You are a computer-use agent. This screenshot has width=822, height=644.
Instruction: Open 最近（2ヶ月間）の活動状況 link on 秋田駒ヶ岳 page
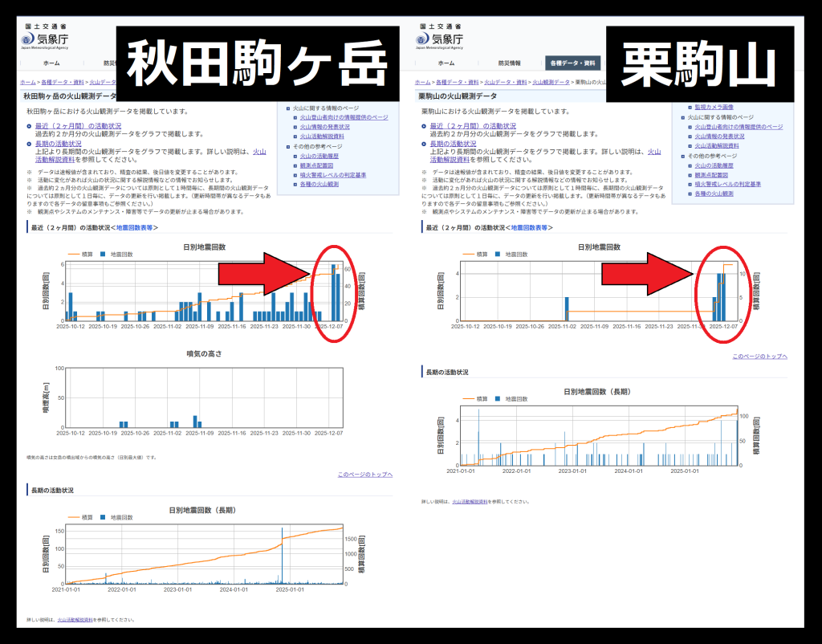[x=74, y=126]
